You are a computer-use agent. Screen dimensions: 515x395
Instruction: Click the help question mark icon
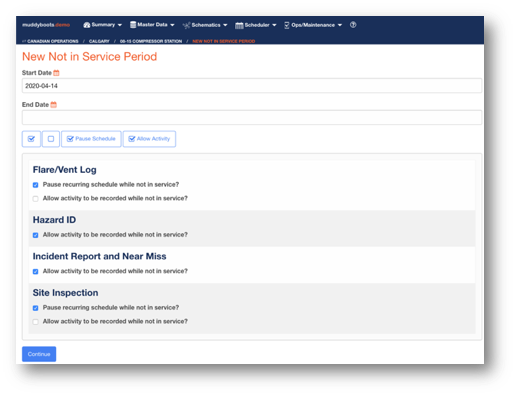[x=353, y=25]
